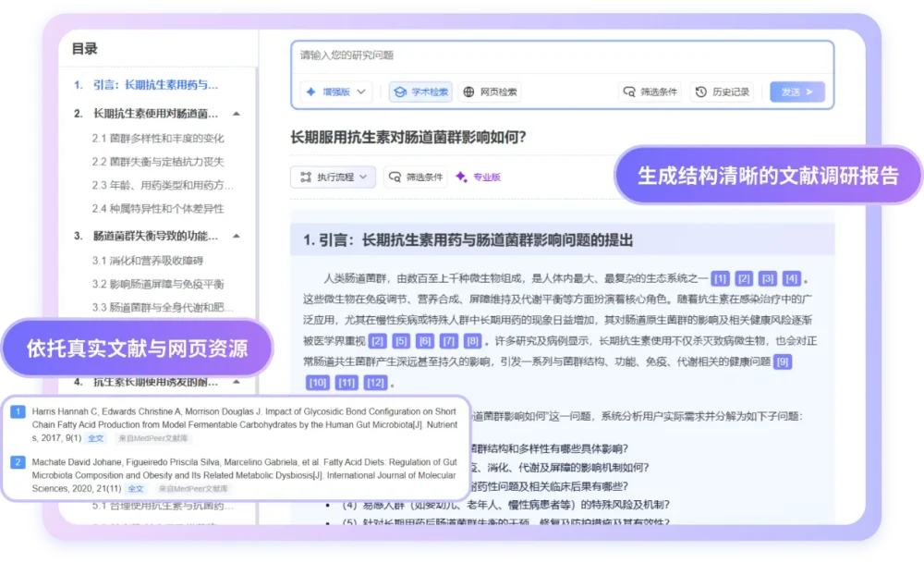This screenshot has width=924, height=563.
Task: Click the 筛选条件 filter icon below the question title
Action: point(395,175)
